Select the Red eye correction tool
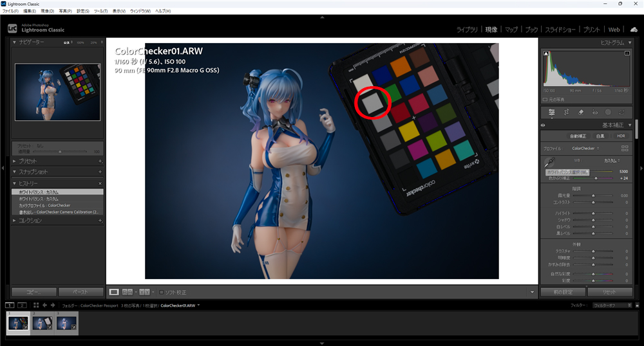Image resolution: width=644 pixels, height=346 pixels. [x=594, y=112]
